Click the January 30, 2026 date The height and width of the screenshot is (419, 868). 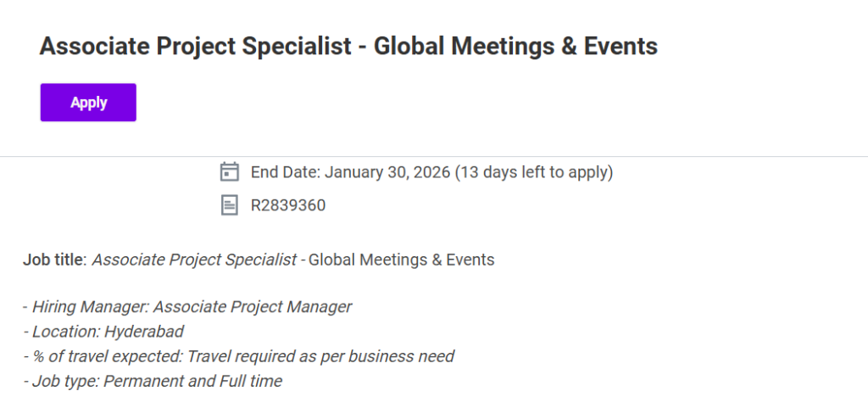387,172
